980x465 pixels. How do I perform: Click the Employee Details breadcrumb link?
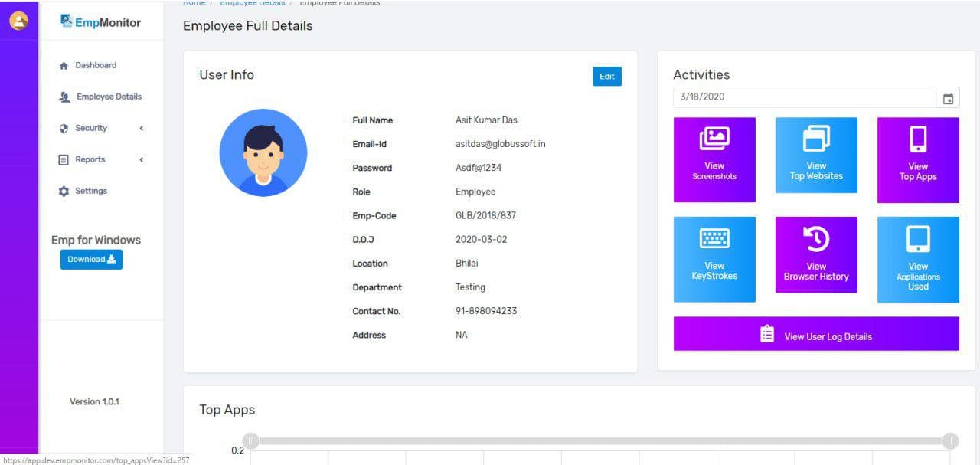tap(253, 3)
